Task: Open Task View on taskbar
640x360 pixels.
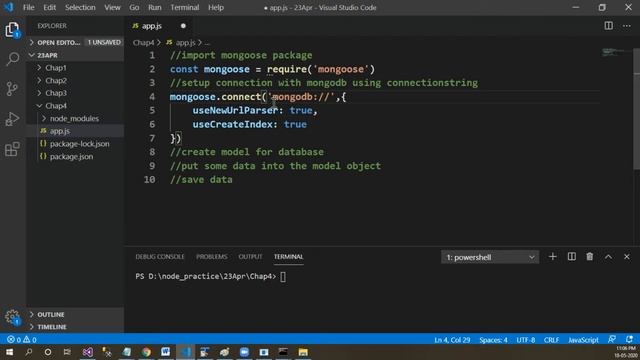Action: tap(67, 352)
